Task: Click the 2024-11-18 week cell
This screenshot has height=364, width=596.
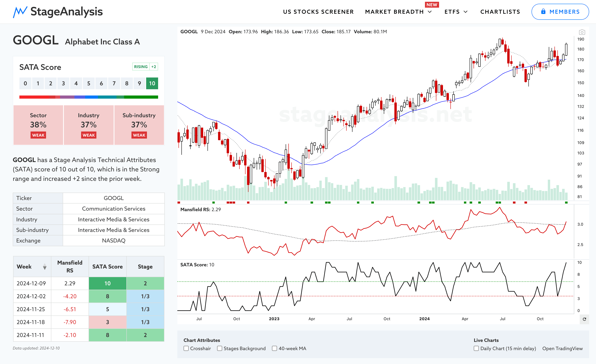Action: [x=32, y=322]
